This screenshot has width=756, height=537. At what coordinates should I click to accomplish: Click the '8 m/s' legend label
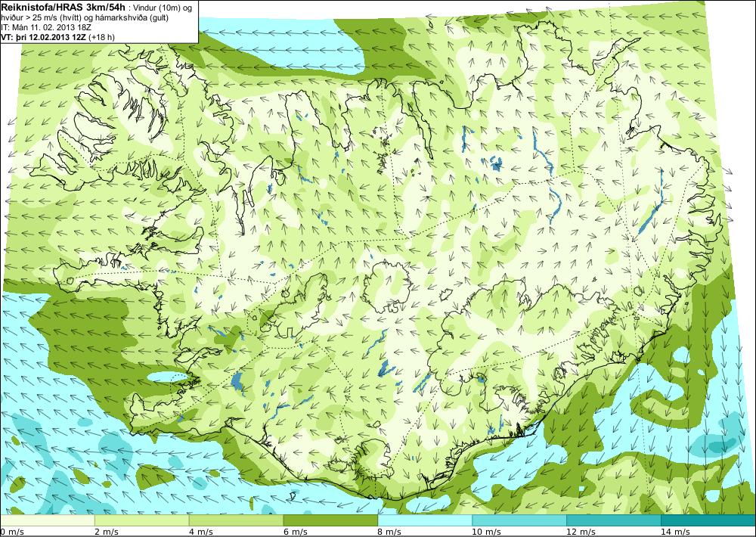pyautogui.click(x=389, y=532)
